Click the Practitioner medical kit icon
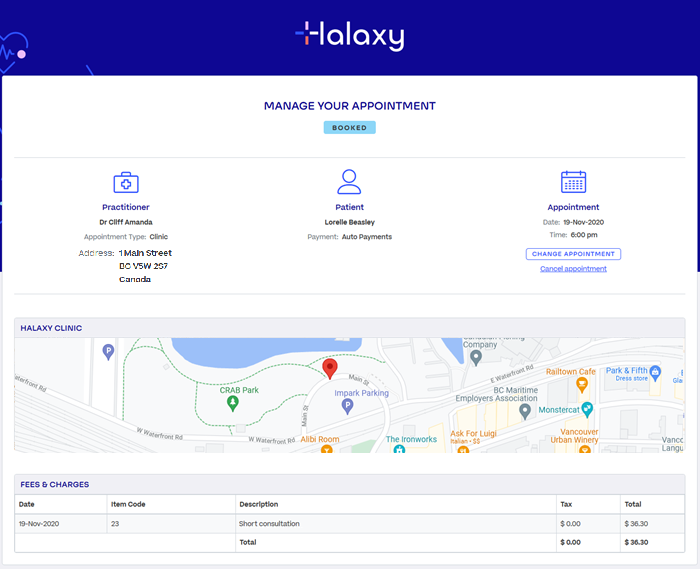This screenshot has height=569, width=700. (125, 182)
